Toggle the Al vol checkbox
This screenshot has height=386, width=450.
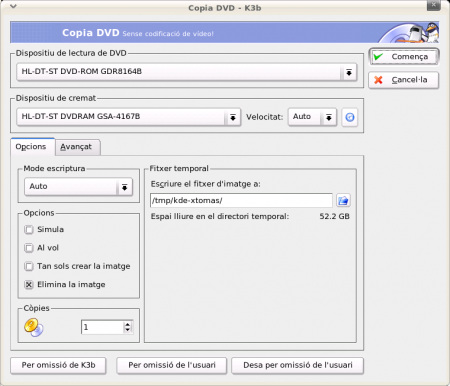pos(29,248)
